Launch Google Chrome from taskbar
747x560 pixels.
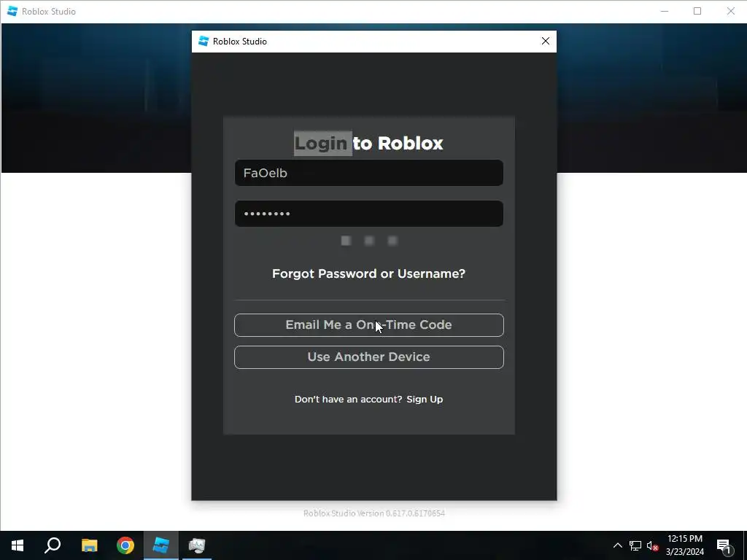click(125, 545)
